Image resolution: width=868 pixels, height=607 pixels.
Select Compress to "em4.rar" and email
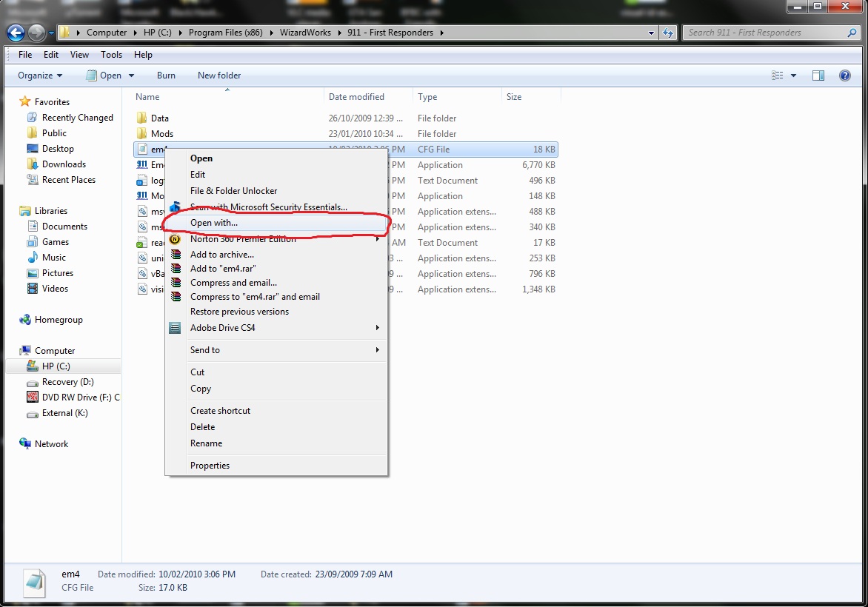coord(277,297)
